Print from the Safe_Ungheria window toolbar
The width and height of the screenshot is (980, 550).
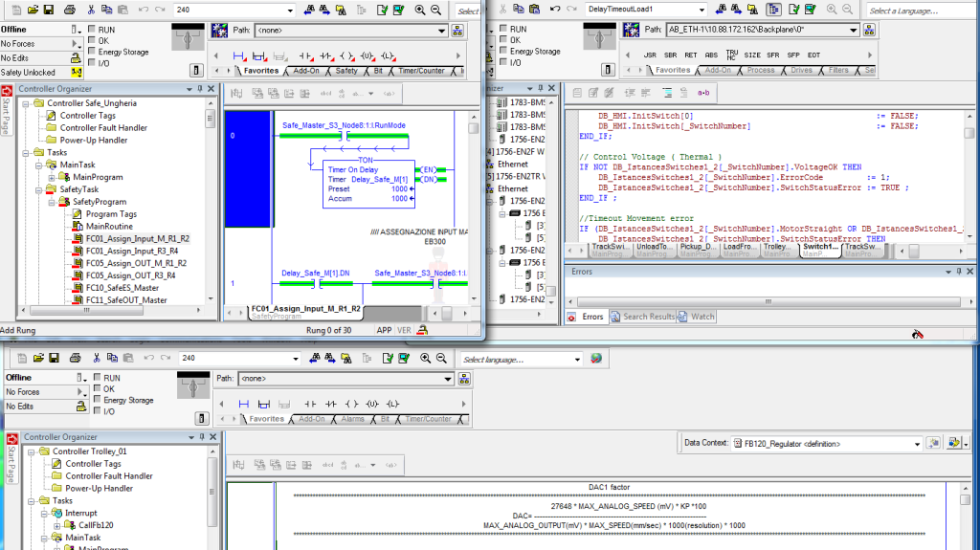[x=70, y=10]
